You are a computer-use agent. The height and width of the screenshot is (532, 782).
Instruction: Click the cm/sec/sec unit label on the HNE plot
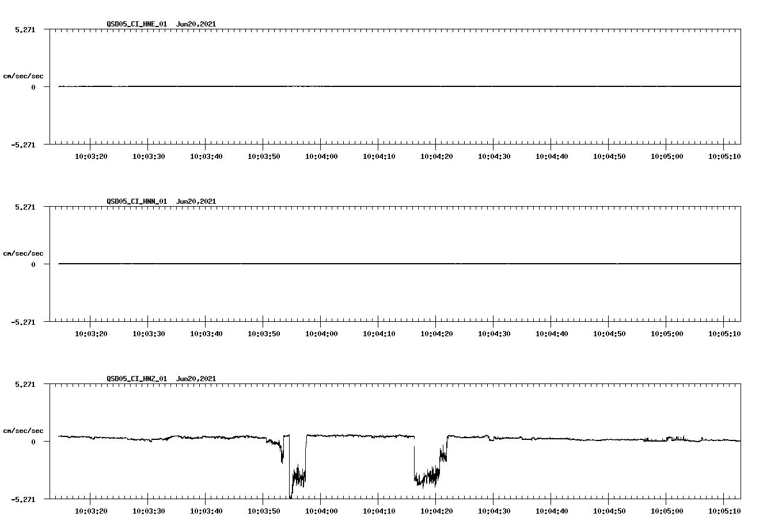23,76
